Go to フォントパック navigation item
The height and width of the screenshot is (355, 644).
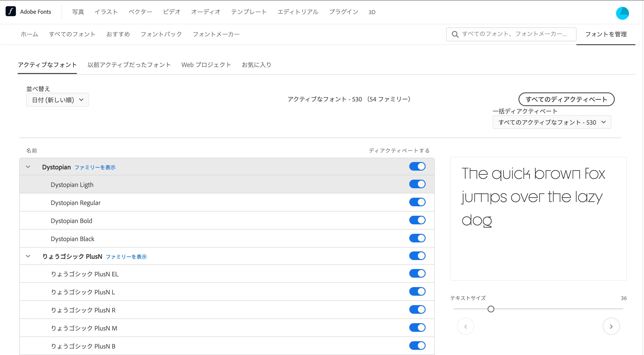click(161, 34)
